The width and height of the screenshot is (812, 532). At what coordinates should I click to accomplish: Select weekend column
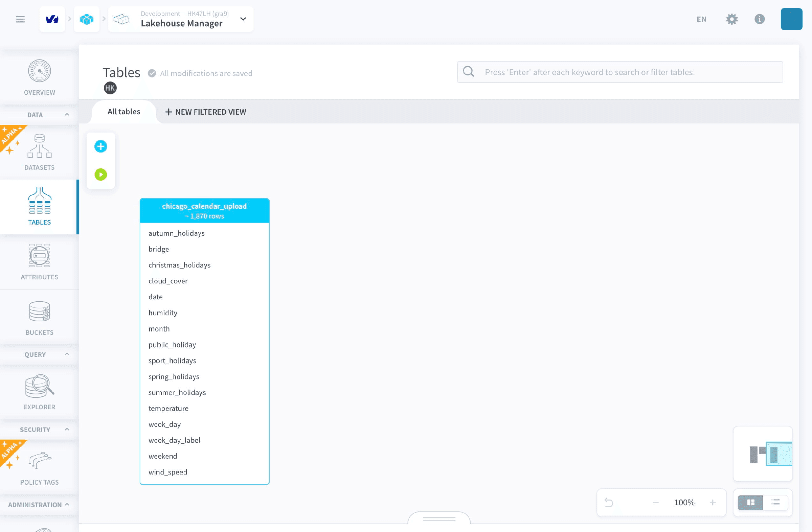pyautogui.click(x=204, y=456)
